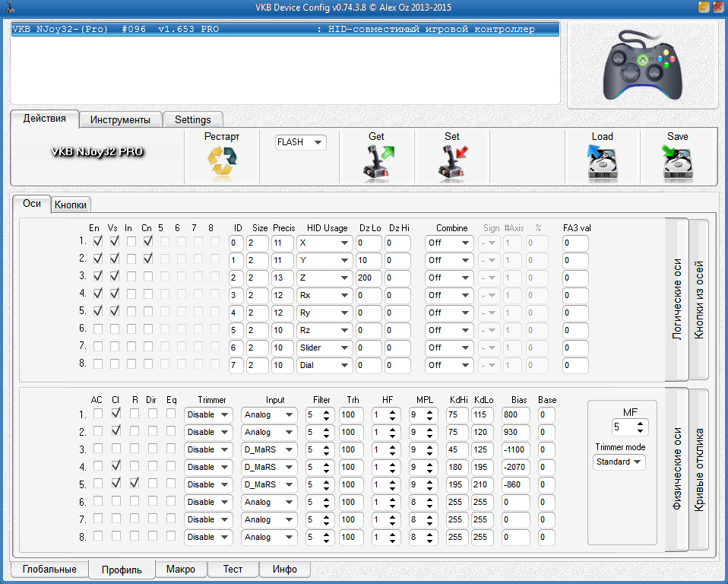Select the Кривые отклика vertical tab
Screen dimensions: 728x584
(699, 470)
